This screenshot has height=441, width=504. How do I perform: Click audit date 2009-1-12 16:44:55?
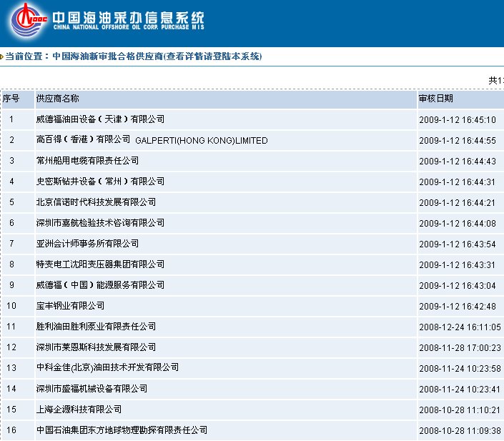(458, 141)
